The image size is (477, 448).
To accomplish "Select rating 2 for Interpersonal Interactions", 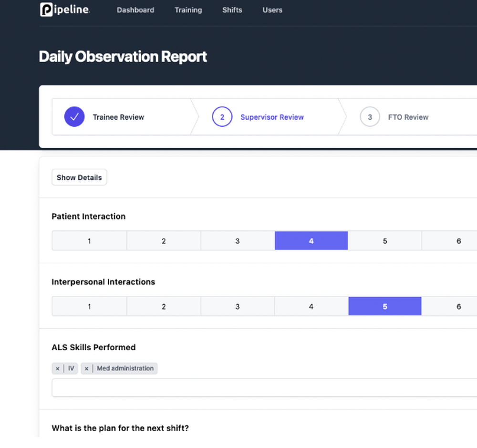I will (164, 306).
